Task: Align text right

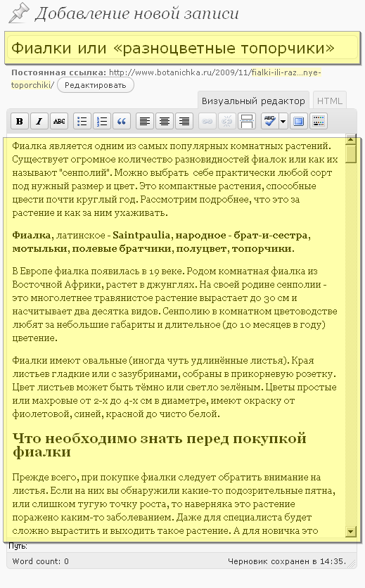Action: 184,121
